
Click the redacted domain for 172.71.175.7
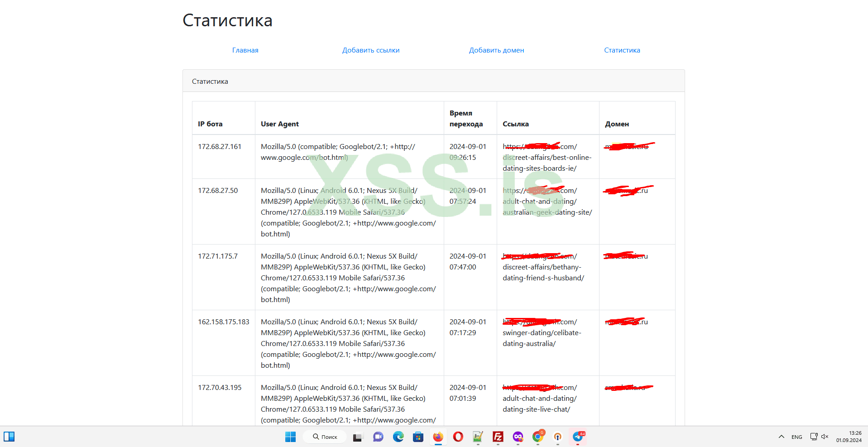pyautogui.click(x=626, y=256)
